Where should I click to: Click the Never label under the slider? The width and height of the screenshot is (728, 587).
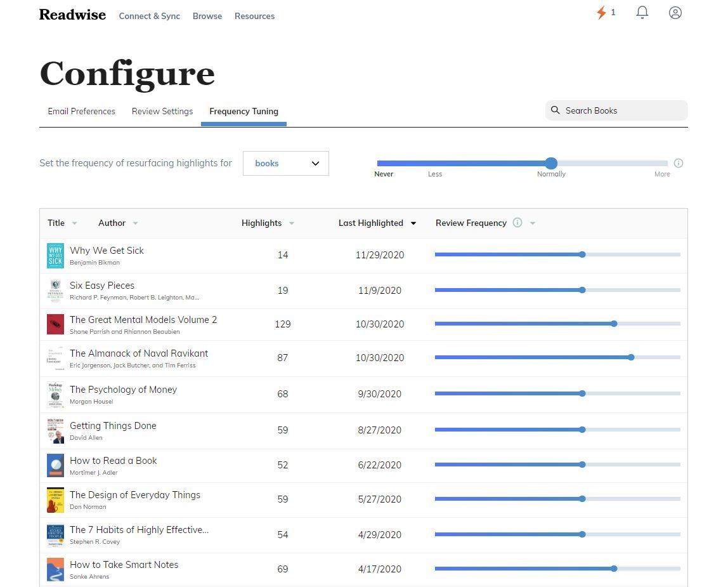(x=384, y=174)
